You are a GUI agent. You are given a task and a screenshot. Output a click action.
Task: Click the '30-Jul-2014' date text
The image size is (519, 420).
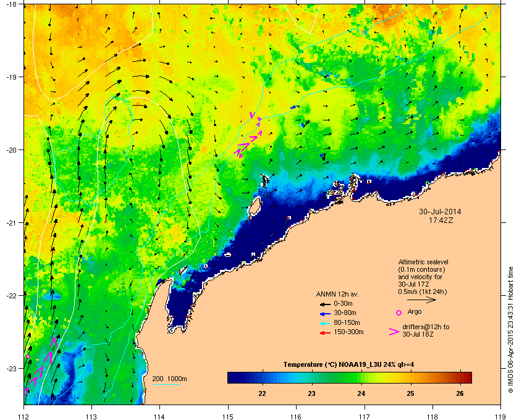(x=440, y=211)
